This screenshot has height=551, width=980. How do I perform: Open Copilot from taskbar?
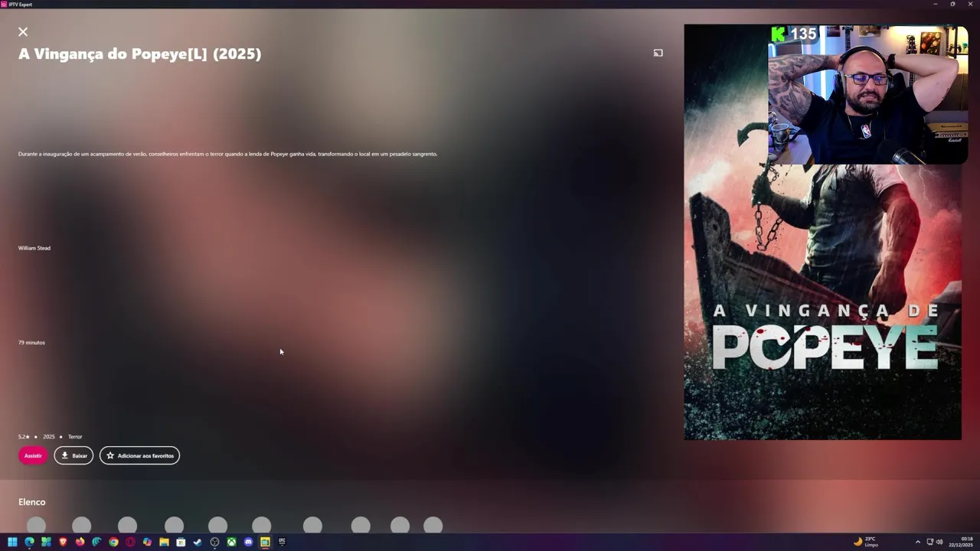coord(147,542)
